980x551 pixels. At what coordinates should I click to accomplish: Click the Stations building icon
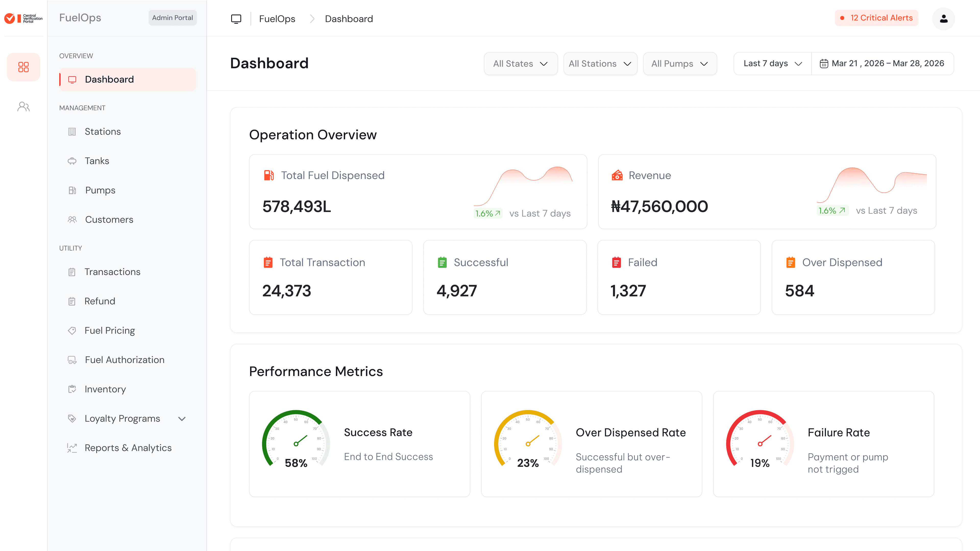click(x=72, y=132)
